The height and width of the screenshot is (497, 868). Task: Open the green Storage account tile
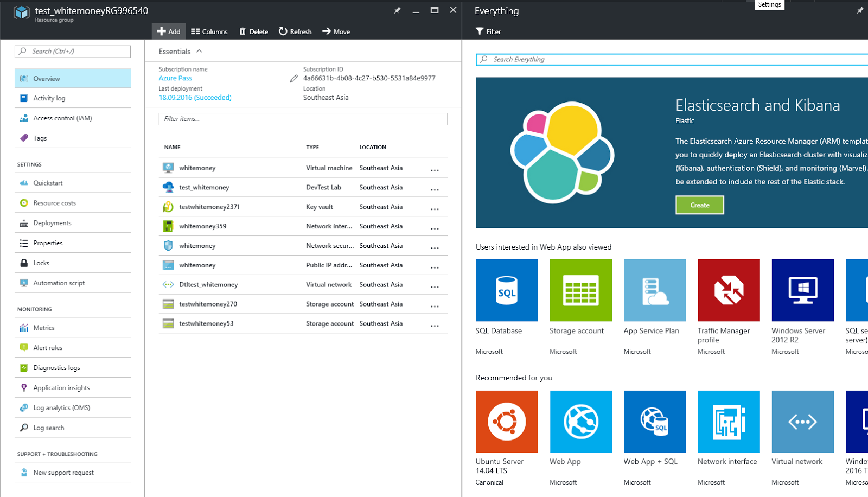[x=580, y=290]
